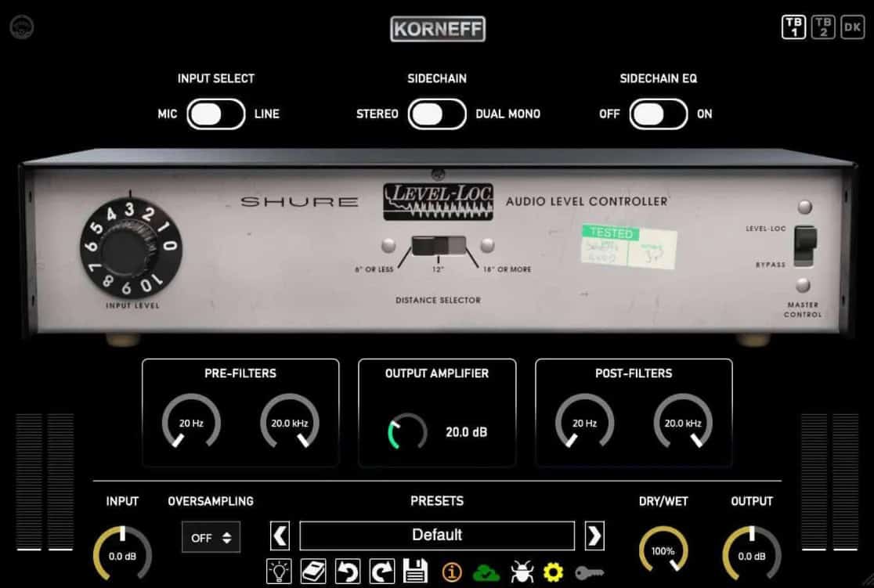Open the orange info icon
The width and height of the screenshot is (874, 588).
click(452, 572)
